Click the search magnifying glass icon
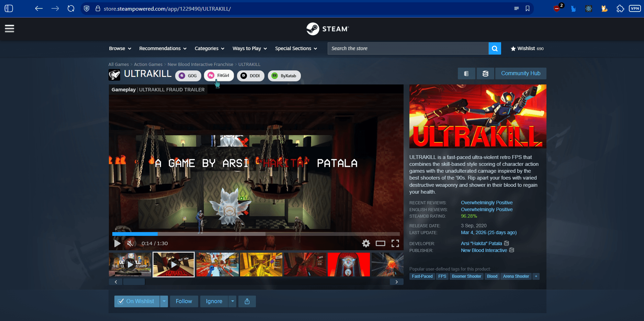This screenshot has height=321, width=644. pyautogui.click(x=495, y=48)
